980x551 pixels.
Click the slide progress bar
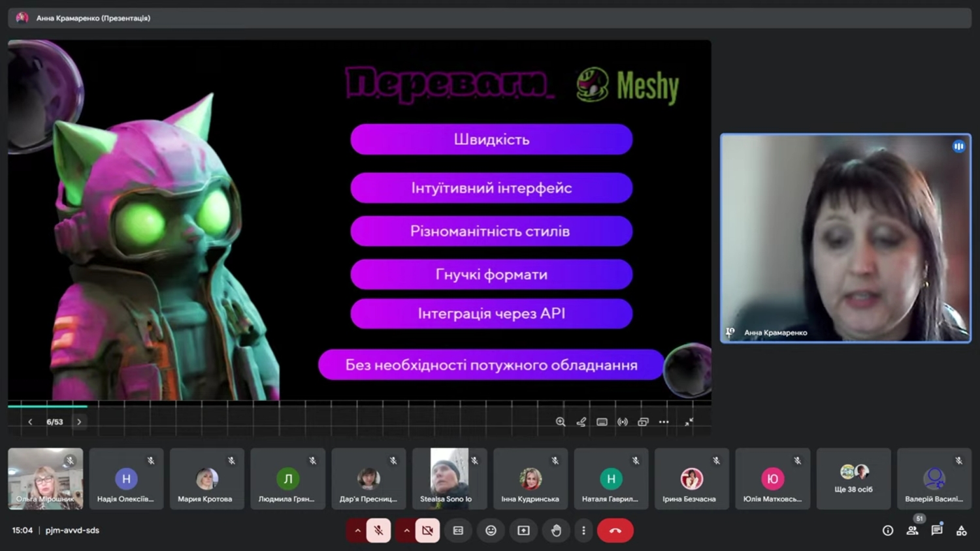pos(359,406)
